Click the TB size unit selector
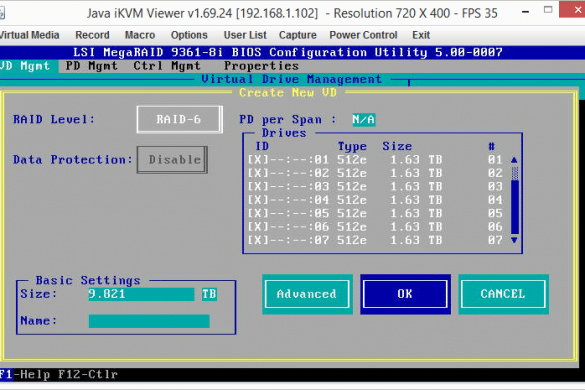 [209, 294]
